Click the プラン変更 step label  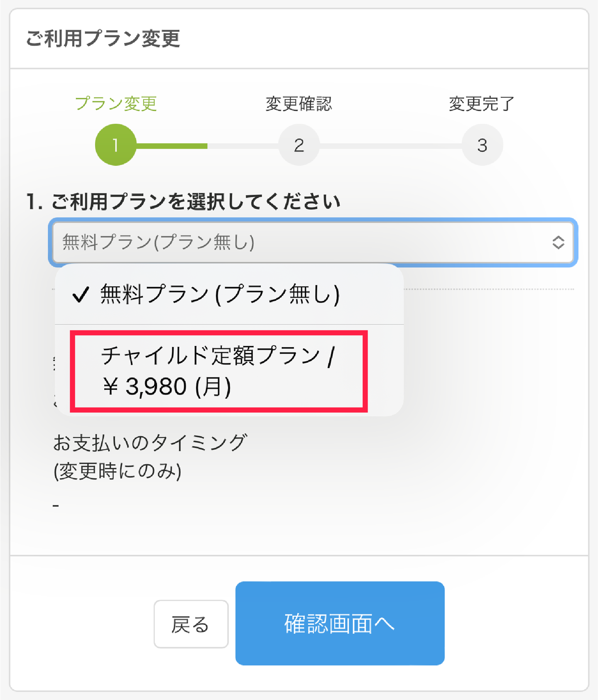116,103
